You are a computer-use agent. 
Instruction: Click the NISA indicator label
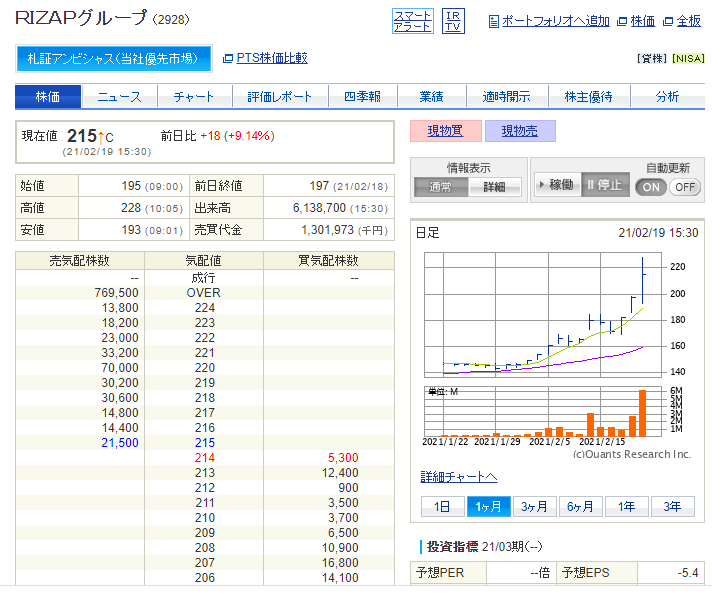coord(688,59)
